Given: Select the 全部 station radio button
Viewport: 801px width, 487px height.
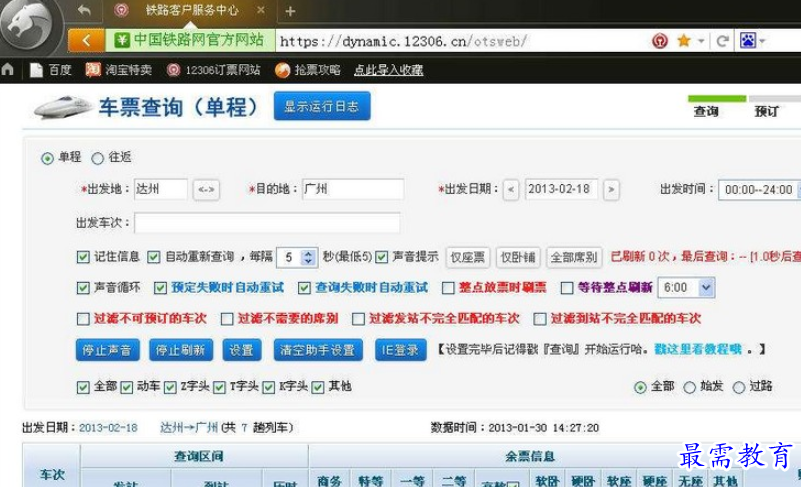Looking at the screenshot, I should click(640, 387).
